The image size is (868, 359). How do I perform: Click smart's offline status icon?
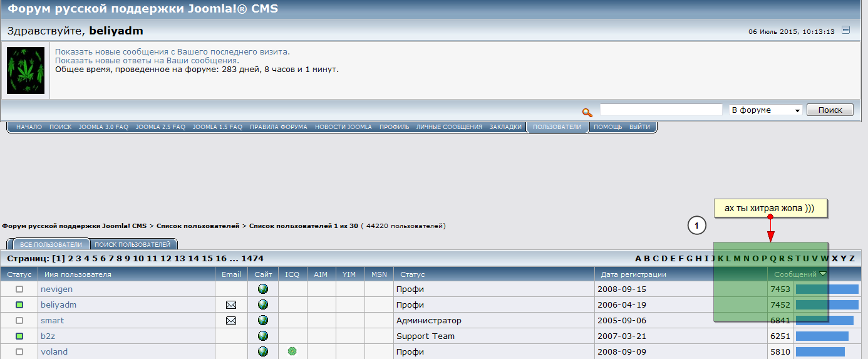19,321
